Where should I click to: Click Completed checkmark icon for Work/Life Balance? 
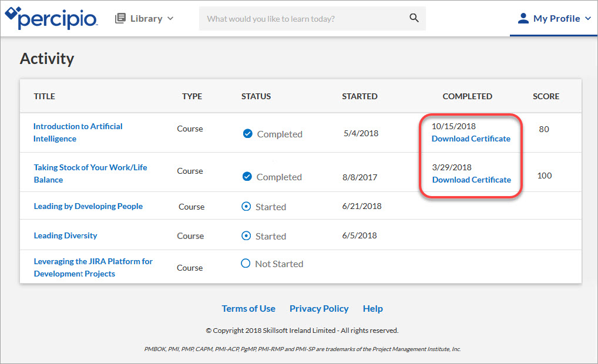pyautogui.click(x=247, y=177)
